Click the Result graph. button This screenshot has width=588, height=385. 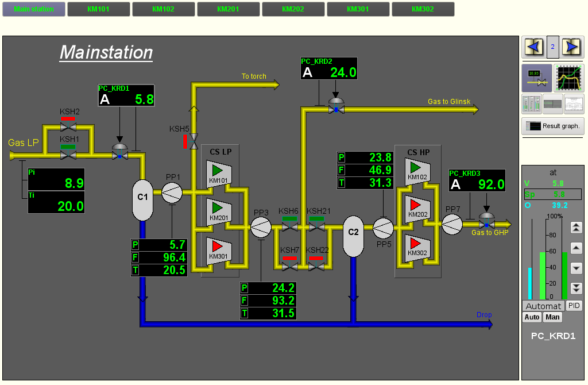point(552,126)
